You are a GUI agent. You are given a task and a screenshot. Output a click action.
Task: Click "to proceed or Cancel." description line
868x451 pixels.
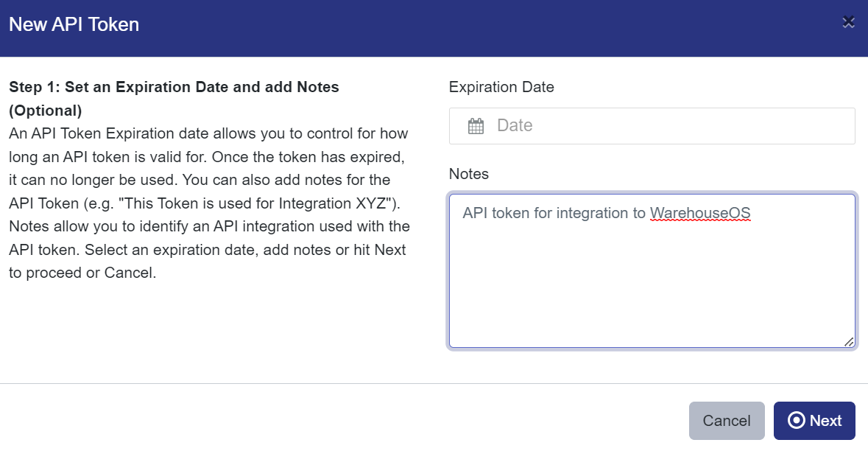click(82, 273)
